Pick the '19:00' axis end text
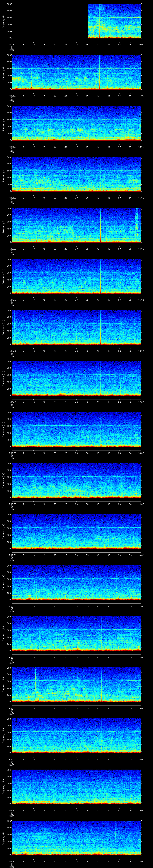153x868 pixels. pos(141,504)
